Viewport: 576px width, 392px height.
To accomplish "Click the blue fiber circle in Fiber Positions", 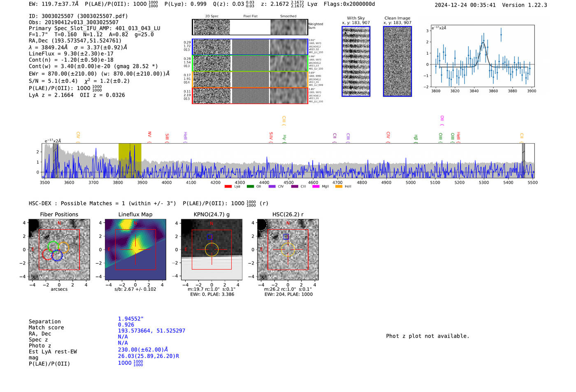I will coord(57,255).
